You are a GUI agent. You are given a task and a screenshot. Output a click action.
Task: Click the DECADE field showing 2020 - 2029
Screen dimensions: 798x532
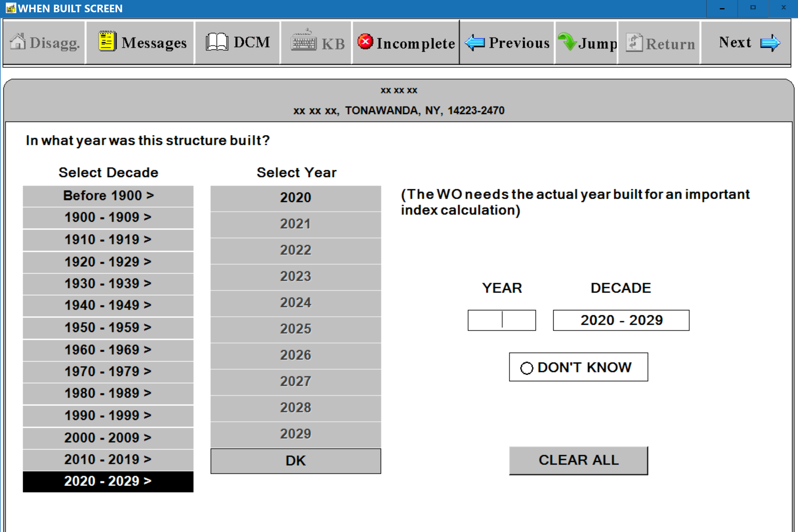point(621,320)
